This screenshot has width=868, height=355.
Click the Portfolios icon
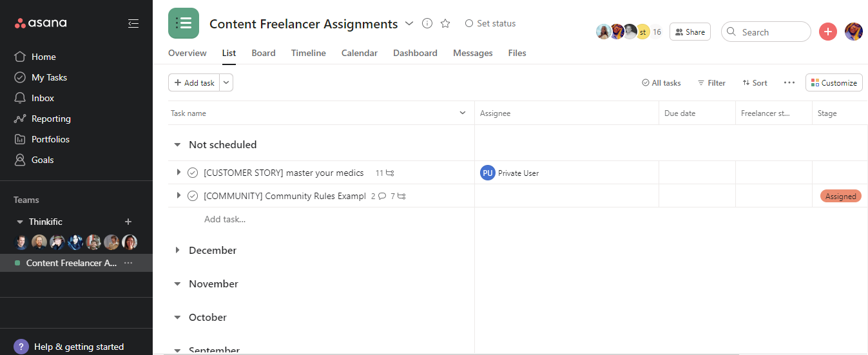click(x=20, y=139)
